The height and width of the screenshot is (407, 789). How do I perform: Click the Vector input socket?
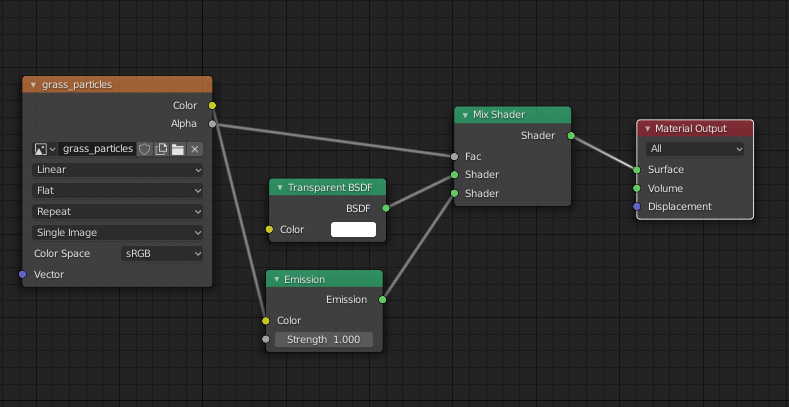22,274
